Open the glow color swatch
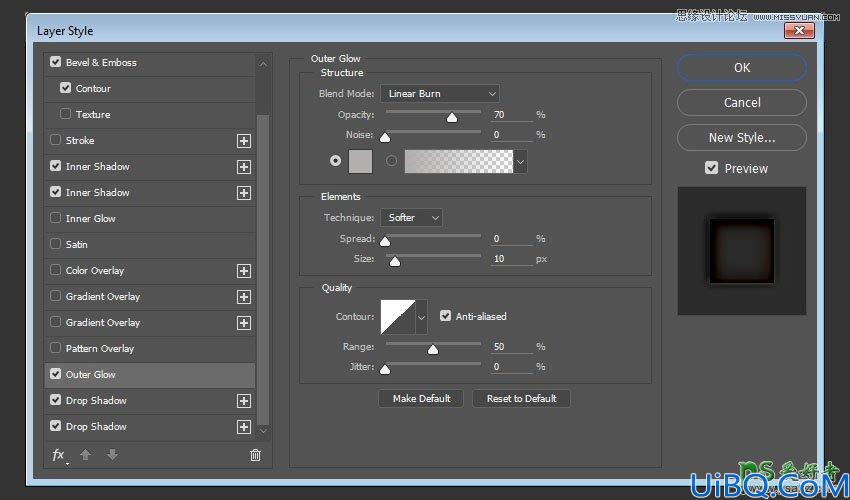The image size is (850, 500). click(360, 162)
